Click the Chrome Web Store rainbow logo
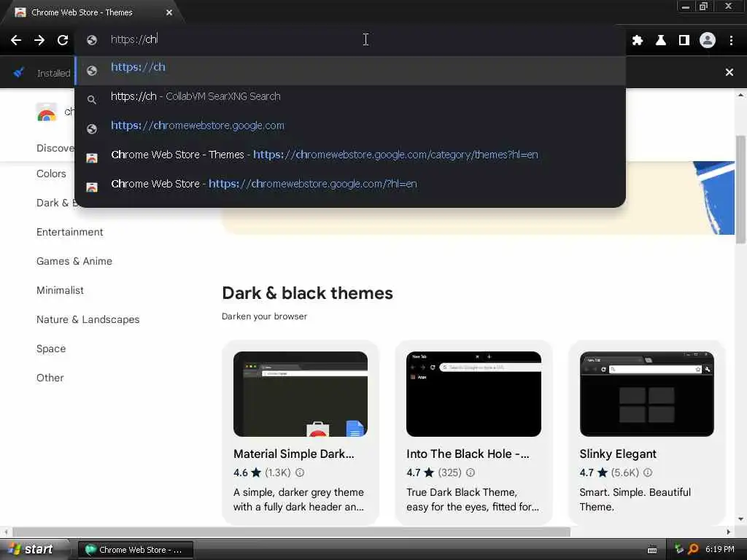Image resolution: width=747 pixels, height=560 pixels. tap(47, 112)
